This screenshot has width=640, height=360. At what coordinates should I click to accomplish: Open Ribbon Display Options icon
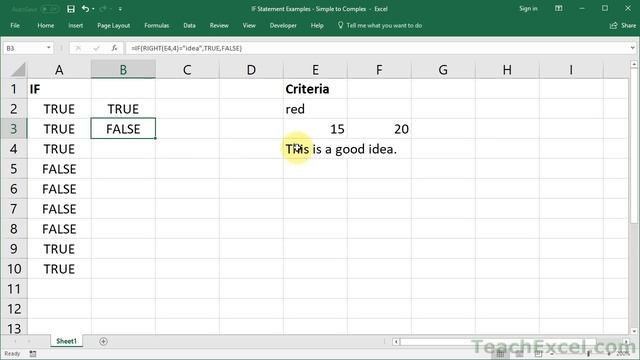pos(559,9)
